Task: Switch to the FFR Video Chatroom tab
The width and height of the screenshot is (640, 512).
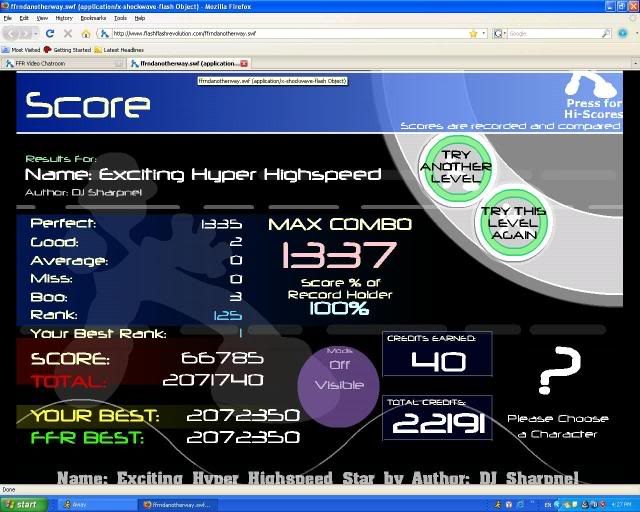Action: pos(60,63)
